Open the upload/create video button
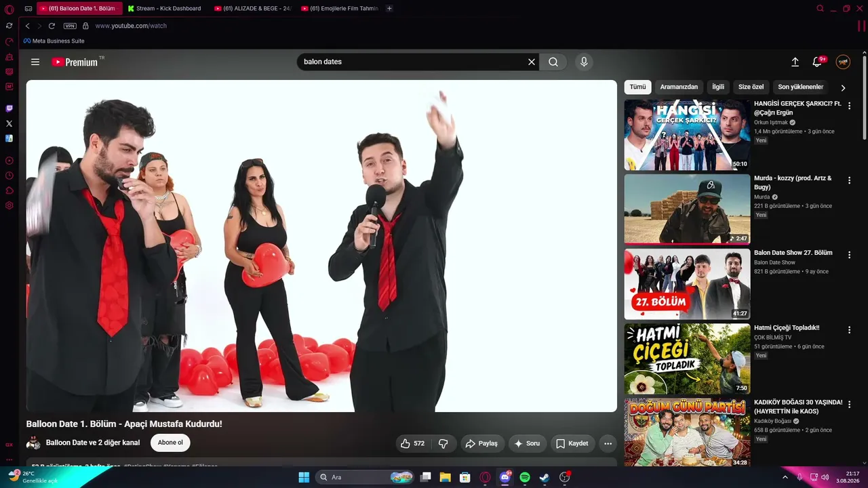868x488 pixels. [x=795, y=62]
